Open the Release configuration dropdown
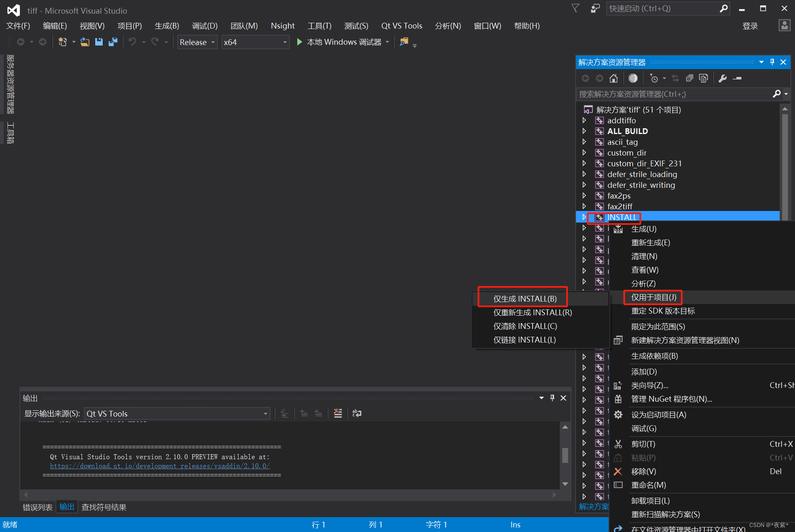This screenshot has height=532, width=795. (197, 42)
